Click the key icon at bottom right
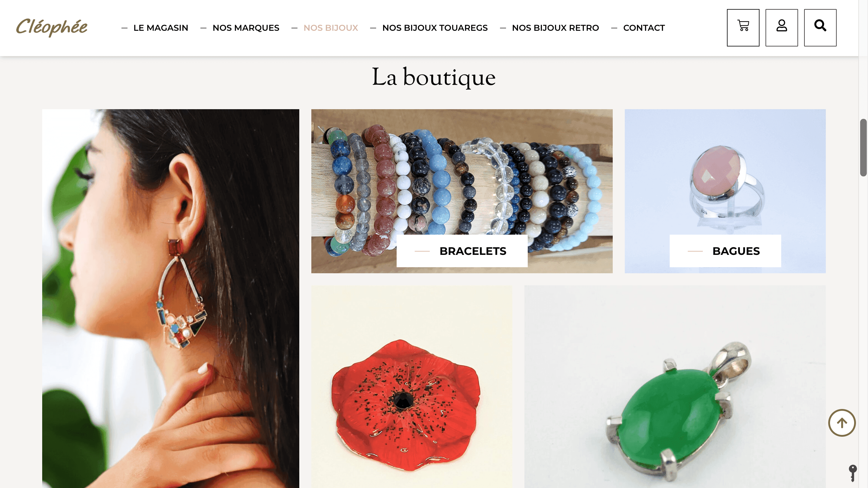Image resolution: width=868 pixels, height=488 pixels. [x=853, y=473]
